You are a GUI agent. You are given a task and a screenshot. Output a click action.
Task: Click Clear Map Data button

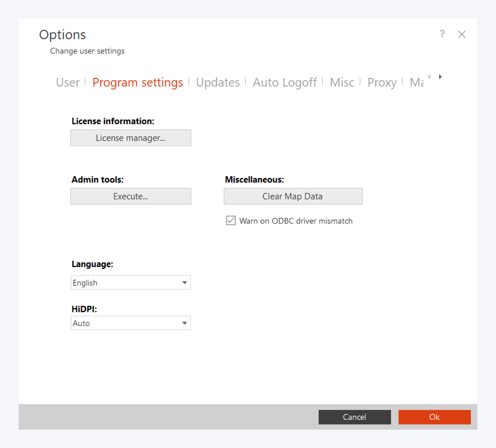[x=293, y=196]
